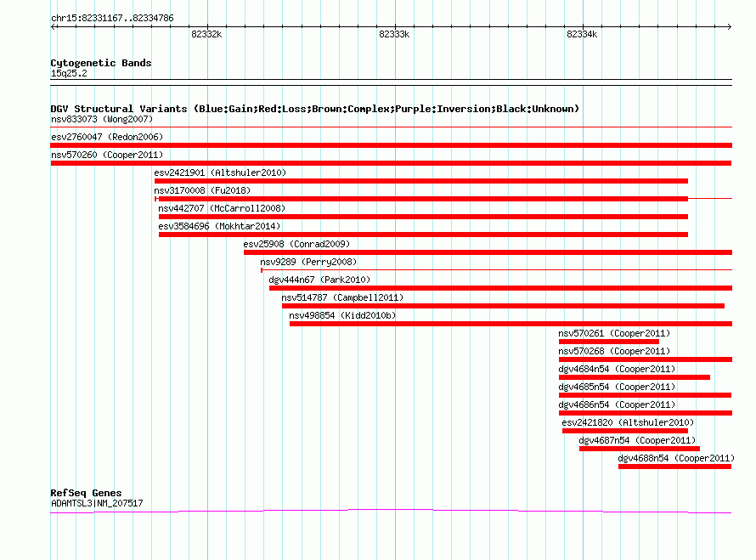Screen dimensions: 756x560
Task: Select dgv4687n54 (Cooper2011) label
Action: [x=637, y=440]
